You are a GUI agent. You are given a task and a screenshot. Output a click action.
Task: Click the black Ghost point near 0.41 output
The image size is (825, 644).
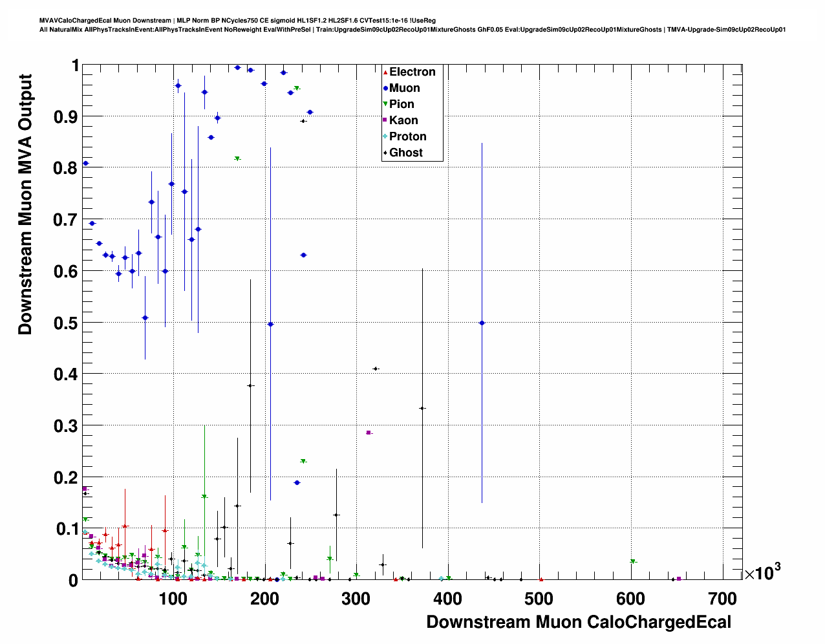(375, 369)
